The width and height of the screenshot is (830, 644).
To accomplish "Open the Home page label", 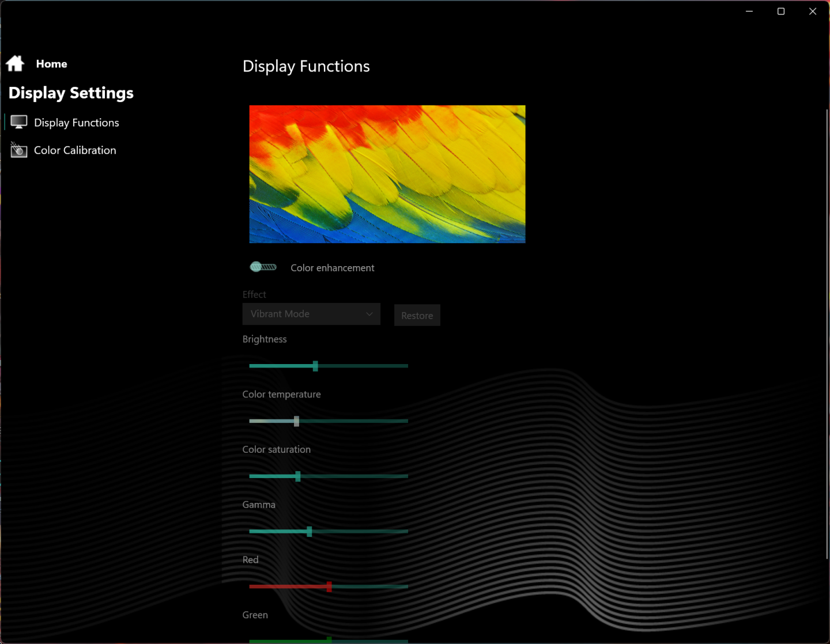I will click(51, 64).
